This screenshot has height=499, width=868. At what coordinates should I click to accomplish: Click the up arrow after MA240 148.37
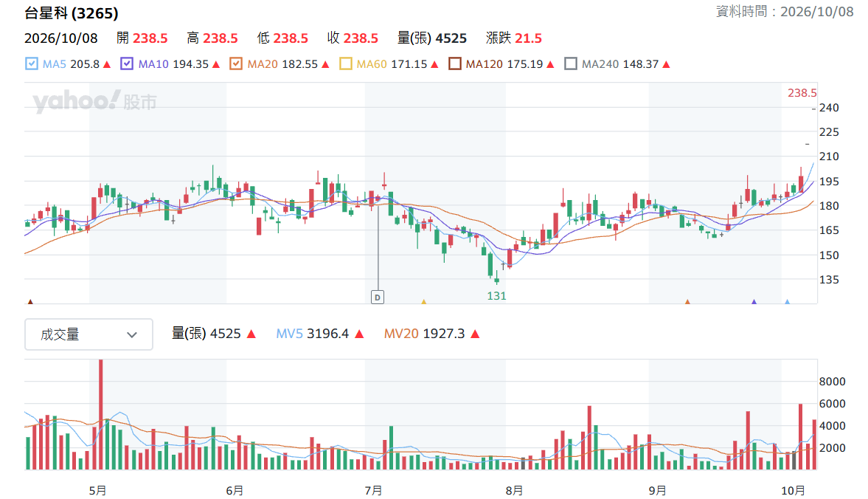click(x=666, y=65)
